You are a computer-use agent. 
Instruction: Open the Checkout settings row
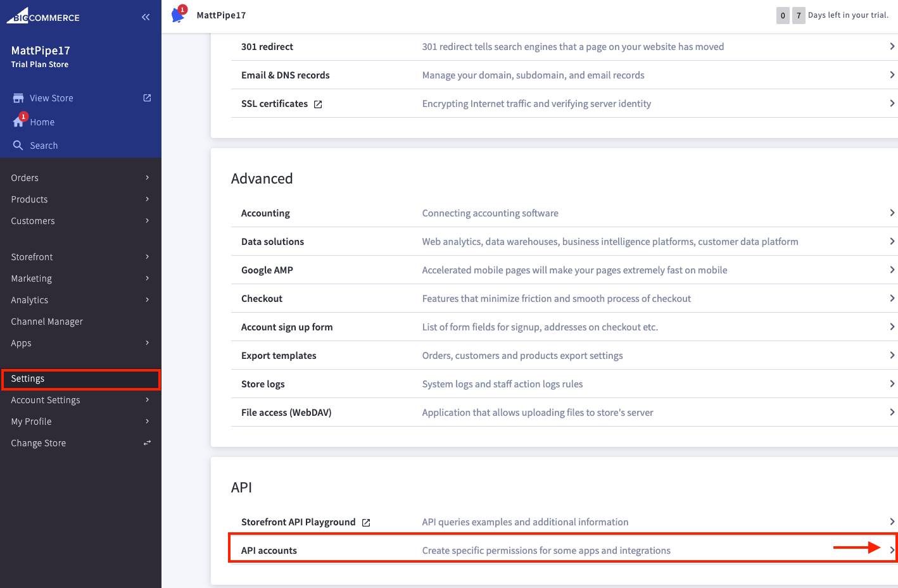564,298
